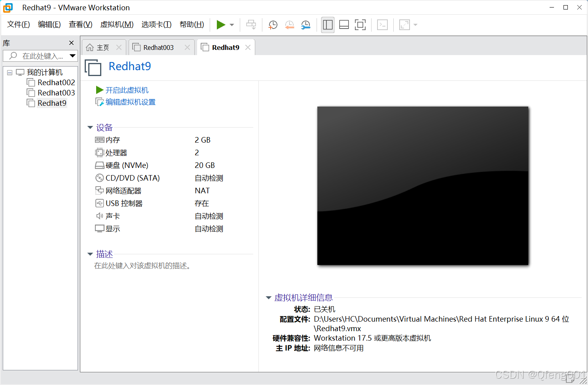Open the 虚拟机(M) menu
This screenshot has width=588, height=385.
pyautogui.click(x=117, y=25)
